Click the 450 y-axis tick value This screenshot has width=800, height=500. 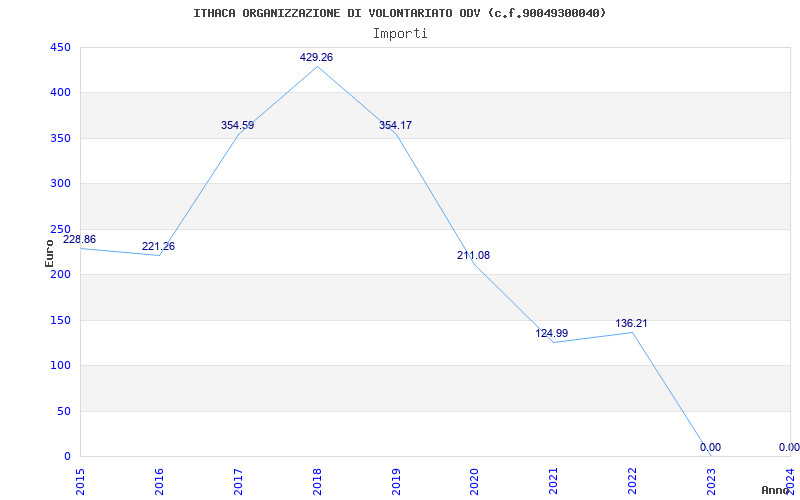[60, 47]
